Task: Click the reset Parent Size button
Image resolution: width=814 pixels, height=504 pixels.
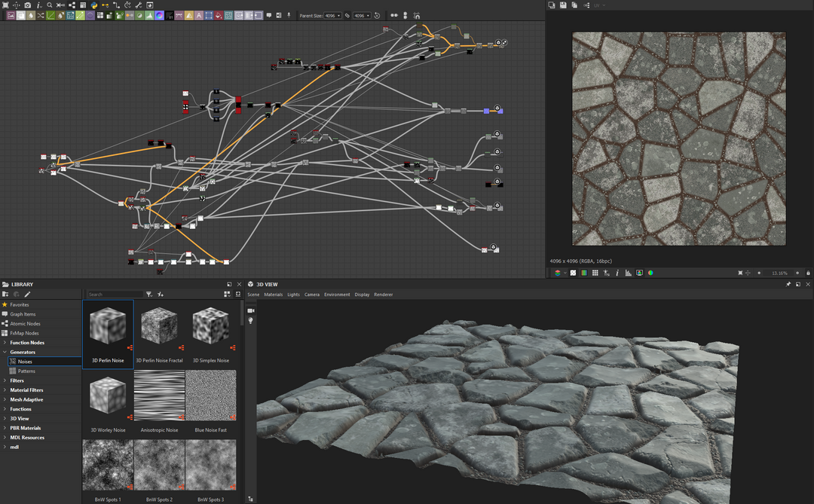Action: coord(377,15)
